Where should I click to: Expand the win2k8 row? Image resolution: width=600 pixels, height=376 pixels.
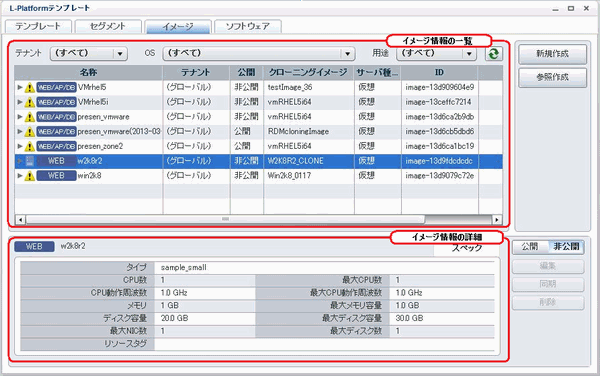pyautogui.click(x=20, y=176)
